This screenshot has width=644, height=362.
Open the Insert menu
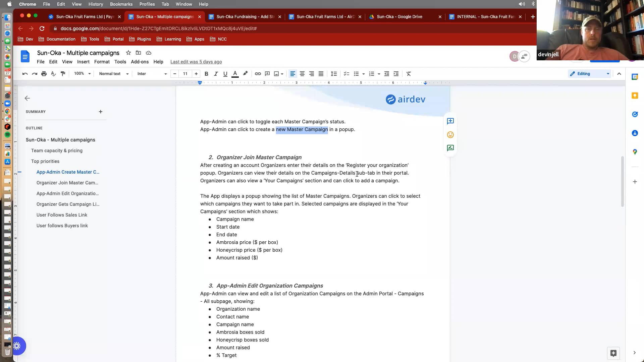(x=83, y=62)
